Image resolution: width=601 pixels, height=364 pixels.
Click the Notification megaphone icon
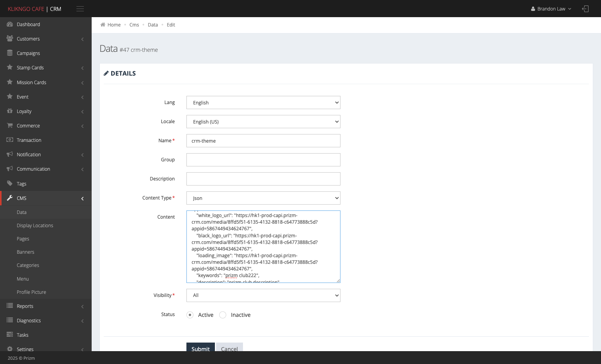(x=10, y=154)
